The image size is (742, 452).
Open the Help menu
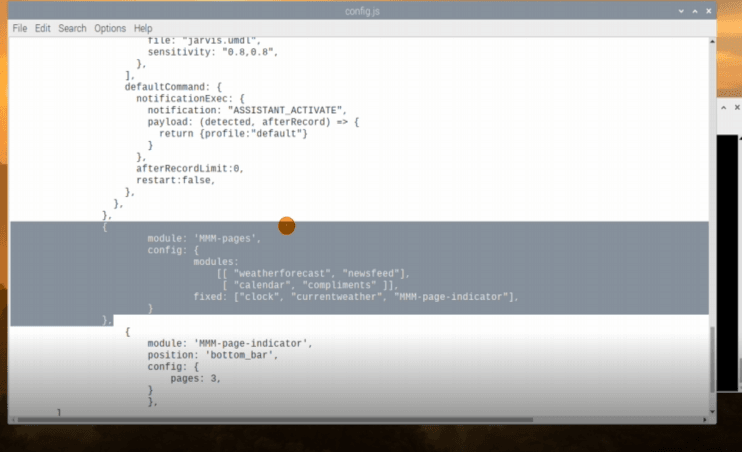click(x=143, y=28)
